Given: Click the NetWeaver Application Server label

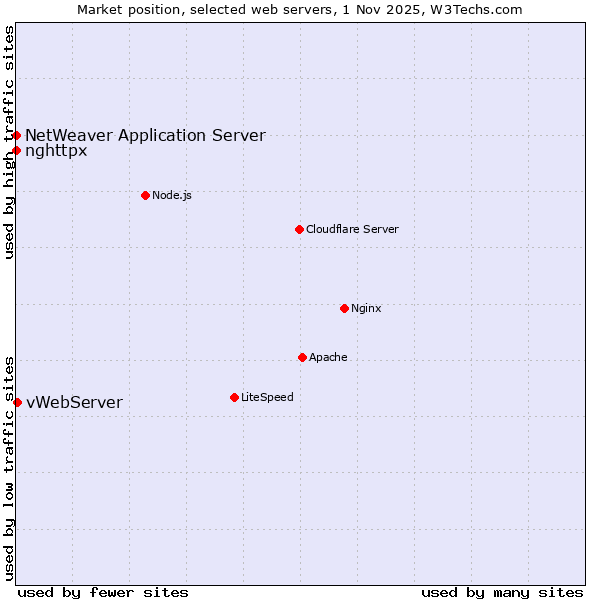Looking at the screenshot, I should (145, 135).
